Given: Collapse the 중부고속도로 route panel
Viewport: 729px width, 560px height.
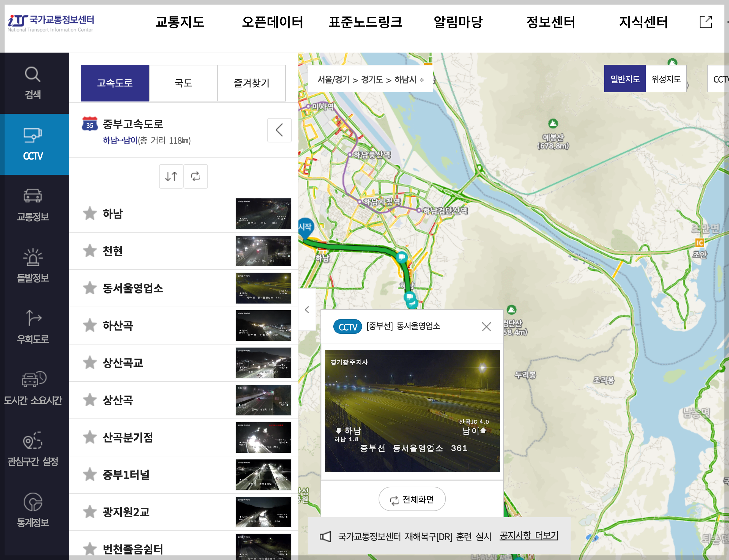Looking at the screenshot, I should (279, 130).
